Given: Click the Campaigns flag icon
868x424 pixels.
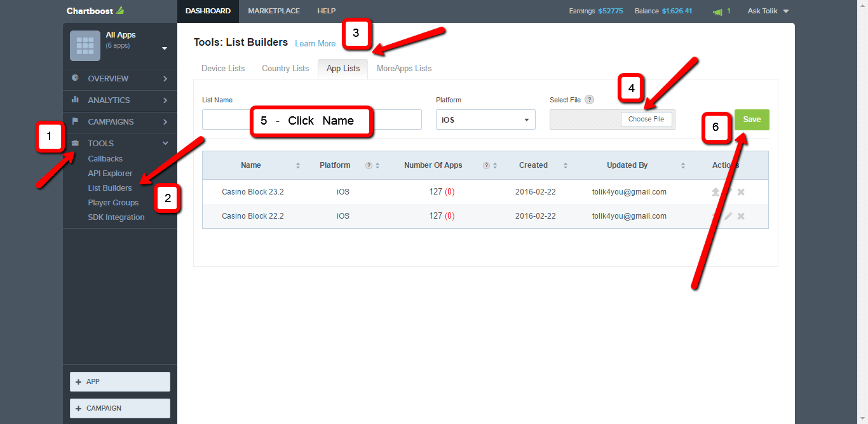Looking at the screenshot, I should [x=75, y=121].
